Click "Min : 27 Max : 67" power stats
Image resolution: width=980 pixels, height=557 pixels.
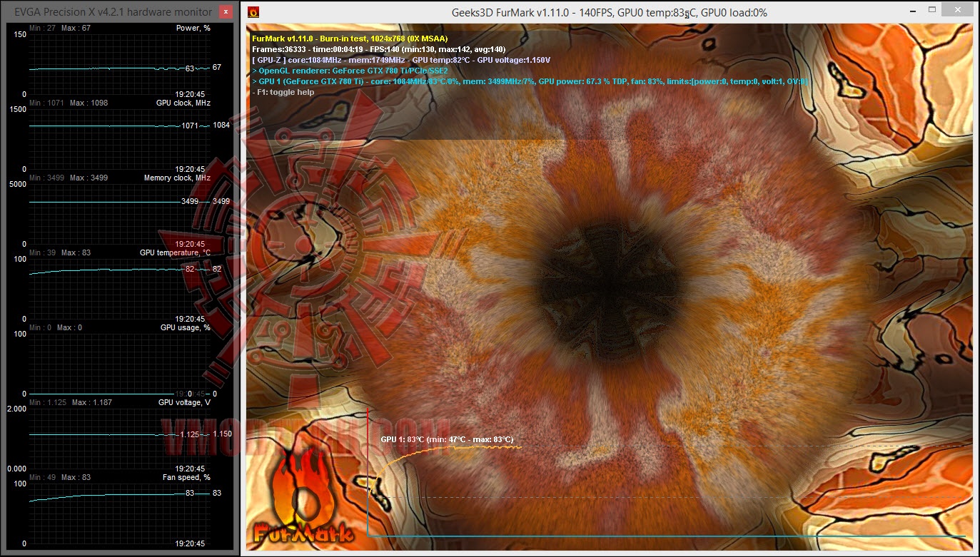click(60, 28)
